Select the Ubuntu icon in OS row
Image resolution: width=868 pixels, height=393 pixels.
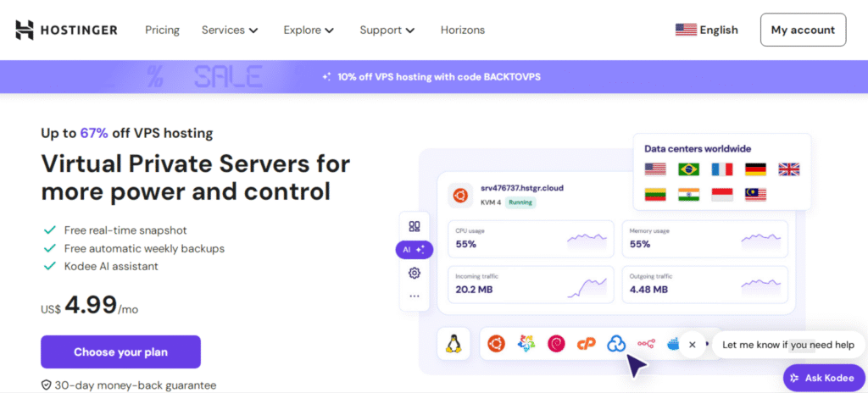(496, 344)
